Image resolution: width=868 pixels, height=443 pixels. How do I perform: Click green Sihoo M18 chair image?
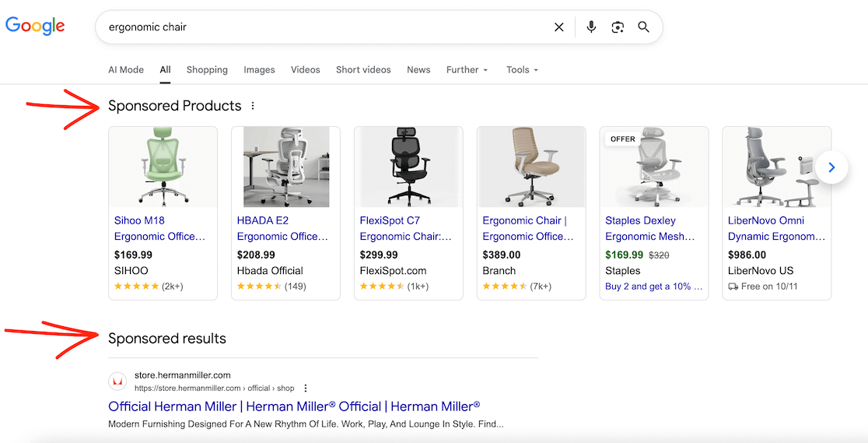(163, 167)
